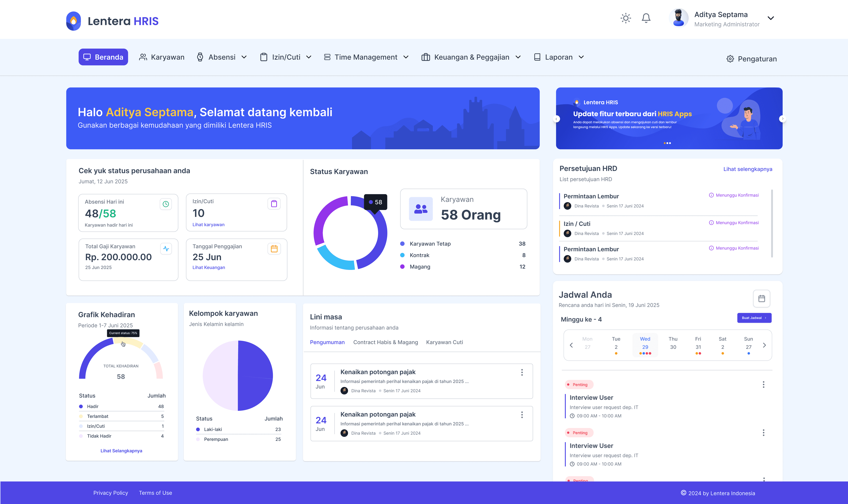
Task: Click the clock icon in Absensi Hari ini
Action: pos(166,204)
